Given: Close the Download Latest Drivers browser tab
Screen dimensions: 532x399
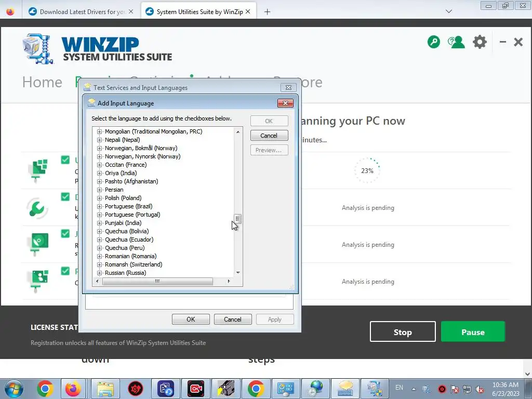Looking at the screenshot, I should click(x=131, y=11).
